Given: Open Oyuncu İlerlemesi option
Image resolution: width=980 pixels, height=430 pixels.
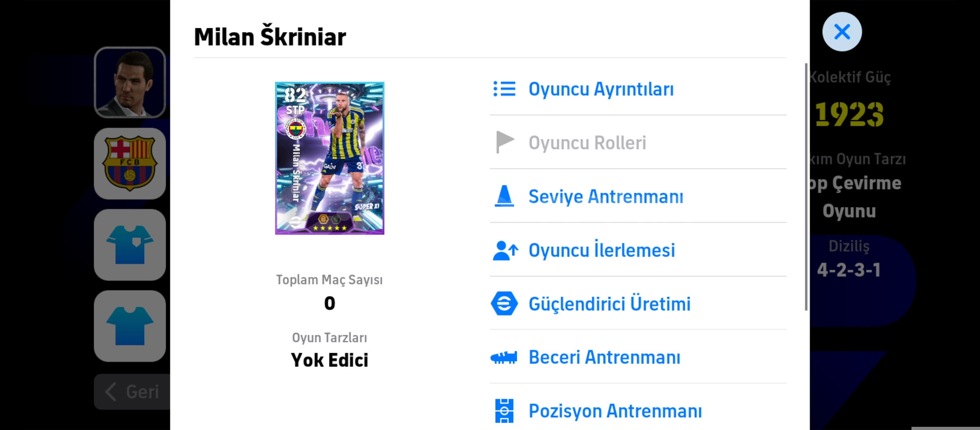Looking at the screenshot, I should [602, 250].
